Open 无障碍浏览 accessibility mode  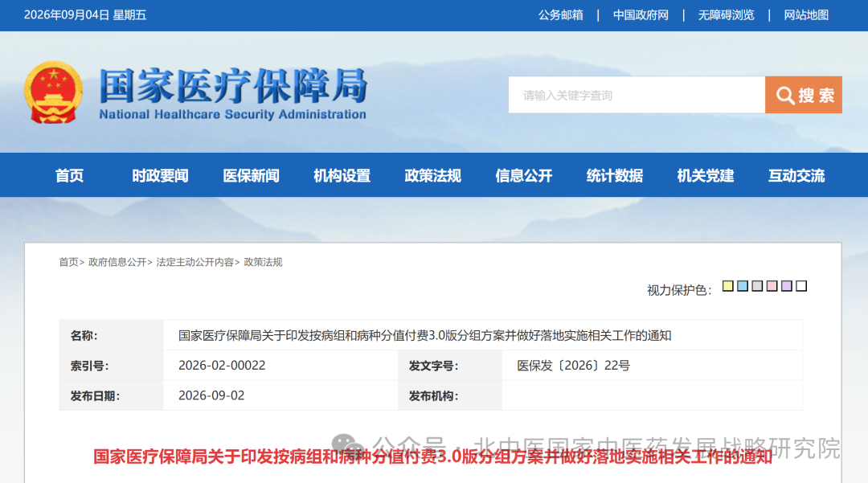726,15
